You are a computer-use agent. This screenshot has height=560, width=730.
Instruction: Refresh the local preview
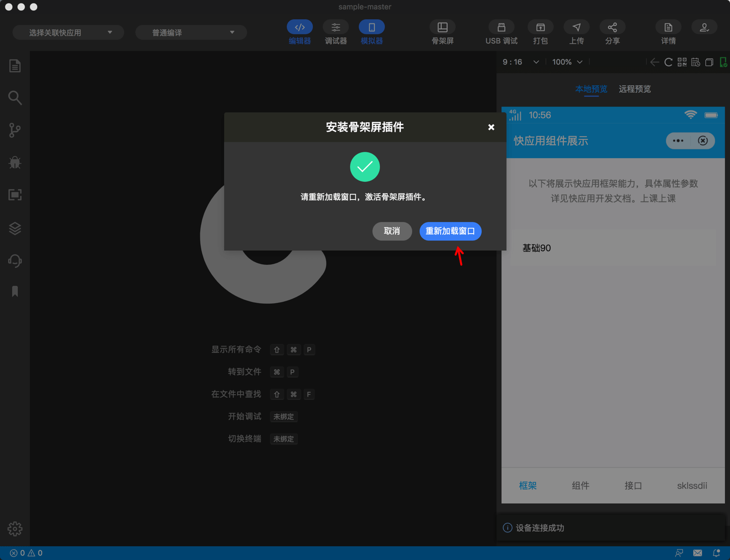coord(668,62)
